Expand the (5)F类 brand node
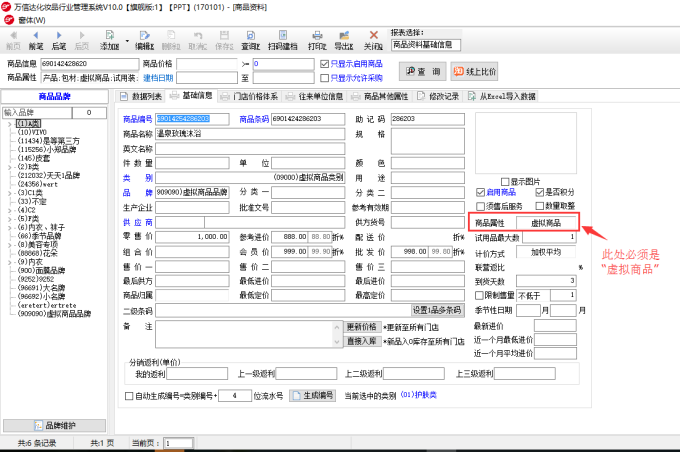Image resolution: width=681 pixels, height=452 pixels. (x=10, y=218)
